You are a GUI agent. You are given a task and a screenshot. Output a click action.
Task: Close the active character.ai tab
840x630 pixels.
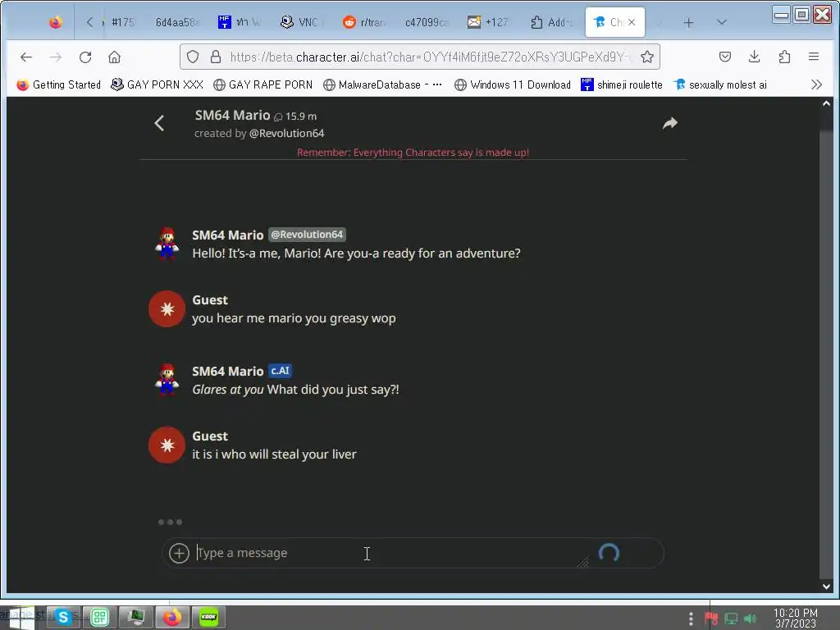(632, 22)
